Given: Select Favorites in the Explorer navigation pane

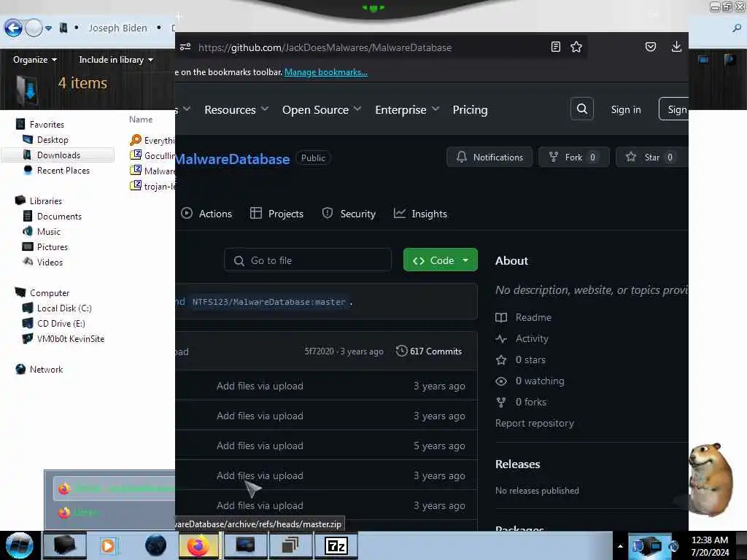Looking at the screenshot, I should 40,124.
